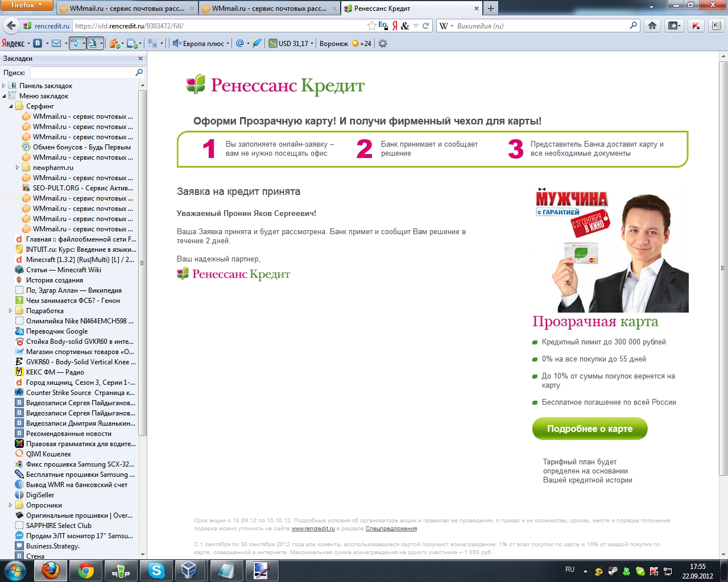Open the Спецпредложения link
728x582 pixels.
click(391, 529)
